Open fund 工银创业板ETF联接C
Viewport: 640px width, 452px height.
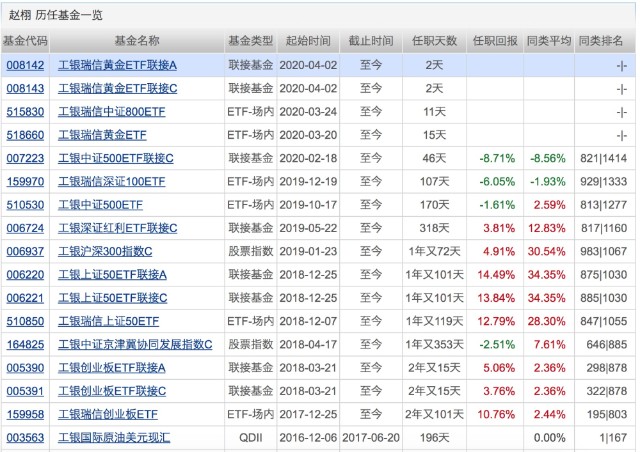(x=112, y=391)
